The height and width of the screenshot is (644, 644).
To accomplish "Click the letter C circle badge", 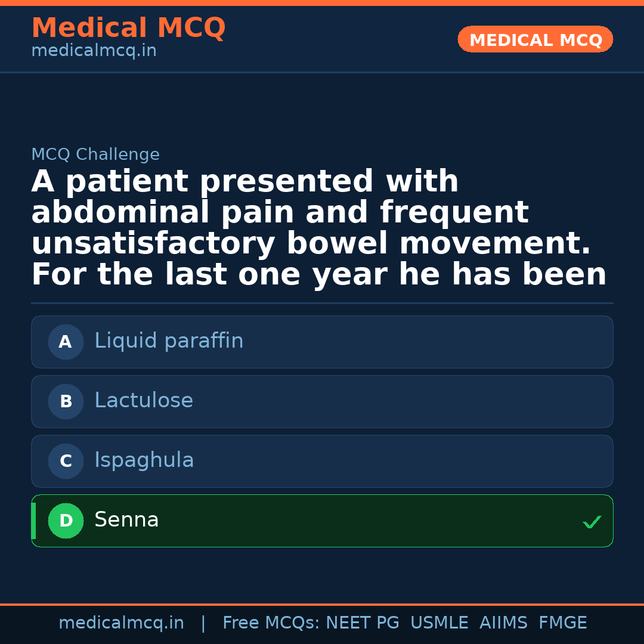I will 66,462.
